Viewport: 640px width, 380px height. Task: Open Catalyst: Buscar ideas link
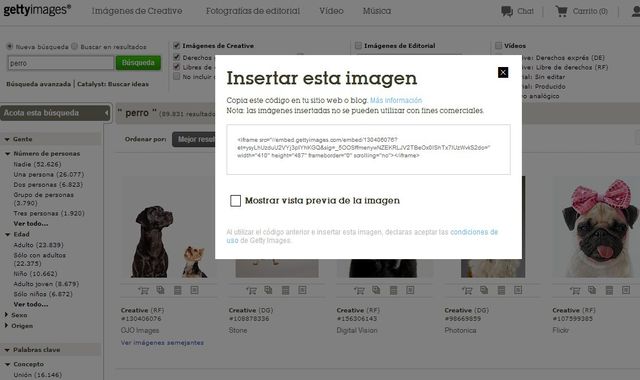pos(113,84)
